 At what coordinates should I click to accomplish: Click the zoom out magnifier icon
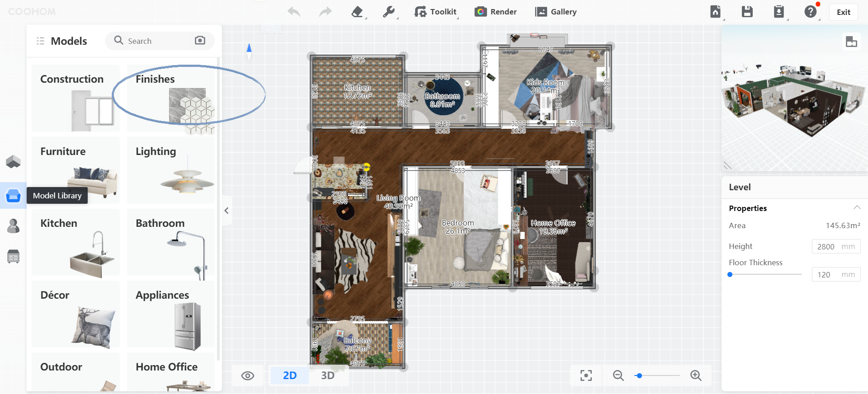coord(618,375)
